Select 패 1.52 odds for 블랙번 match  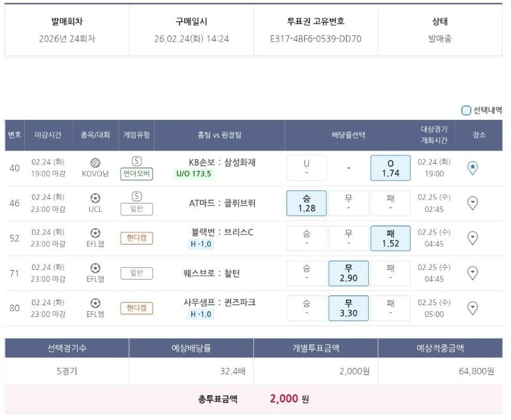point(390,238)
